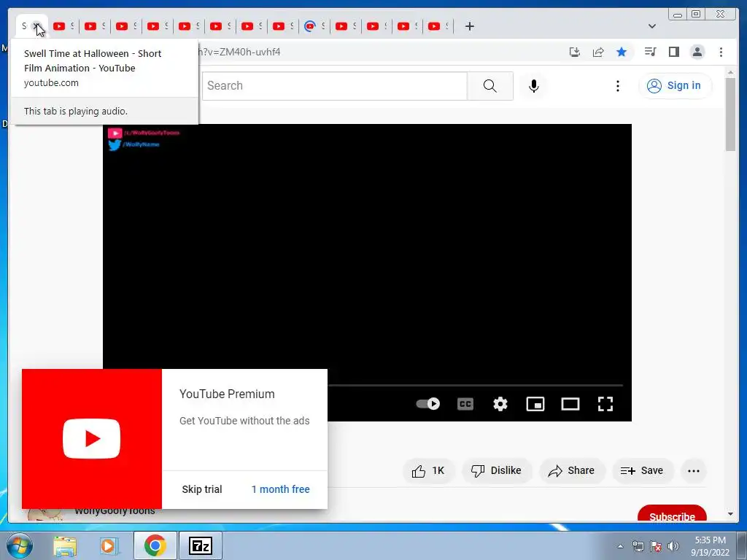747x560 pixels.
Task: Click the page scrollbar thumb
Action: click(730, 114)
